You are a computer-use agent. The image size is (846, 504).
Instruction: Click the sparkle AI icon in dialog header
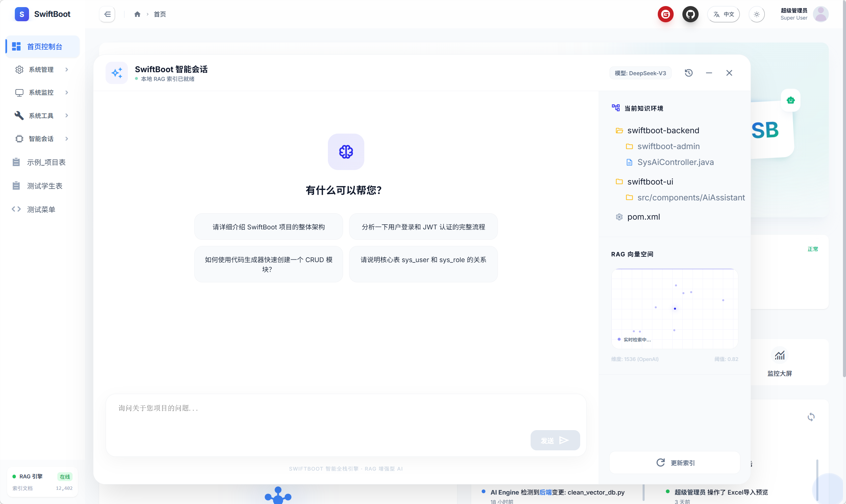pyautogui.click(x=116, y=73)
